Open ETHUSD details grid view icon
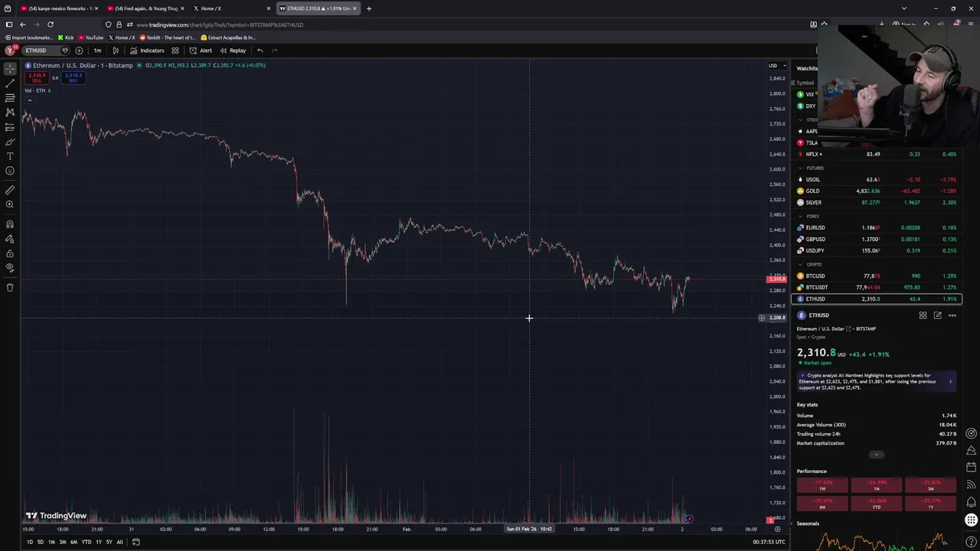 click(x=923, y=315)
